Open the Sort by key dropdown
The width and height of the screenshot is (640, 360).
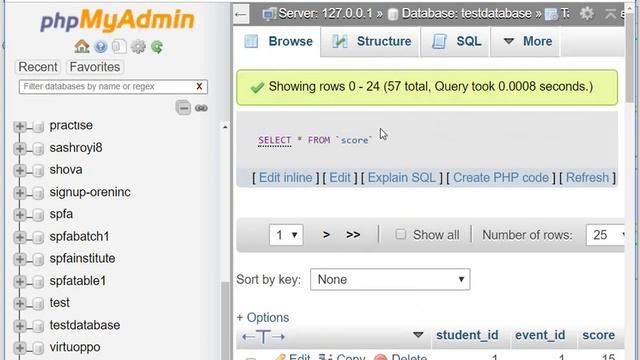390,280
